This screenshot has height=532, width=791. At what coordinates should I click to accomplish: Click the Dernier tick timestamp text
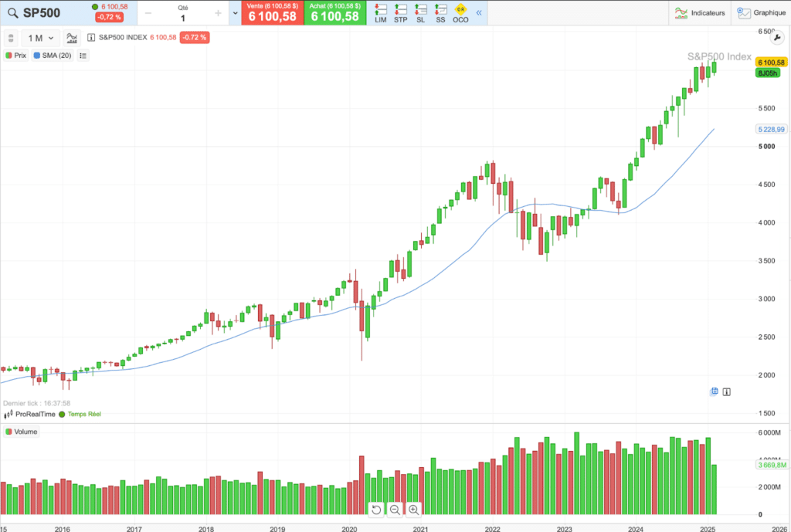(37, 403)
